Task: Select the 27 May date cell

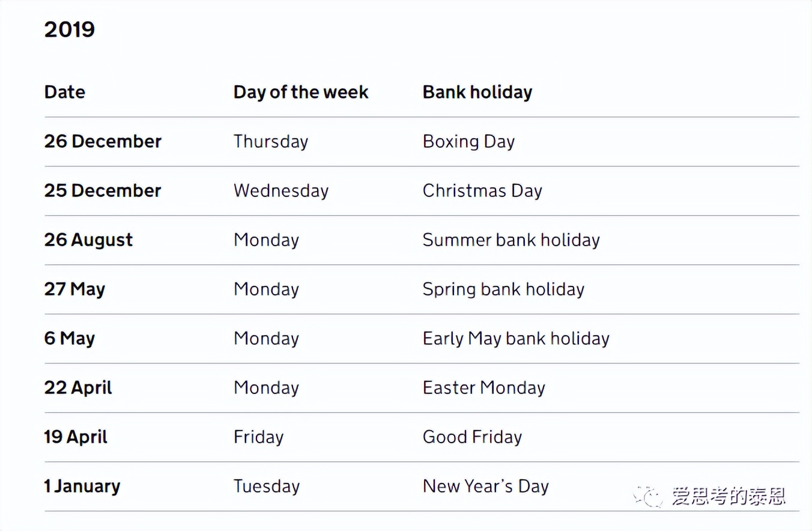Action: (x=74, y=289)
